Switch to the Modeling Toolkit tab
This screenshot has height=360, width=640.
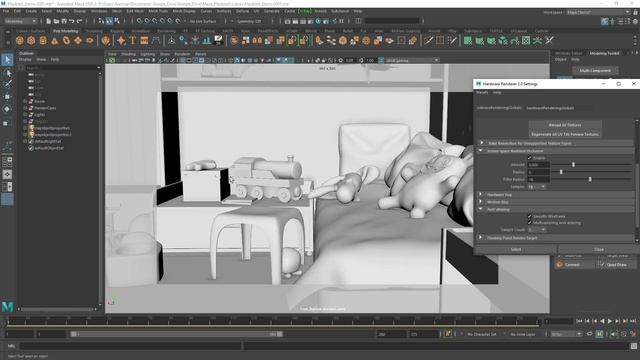coord(604,53)
